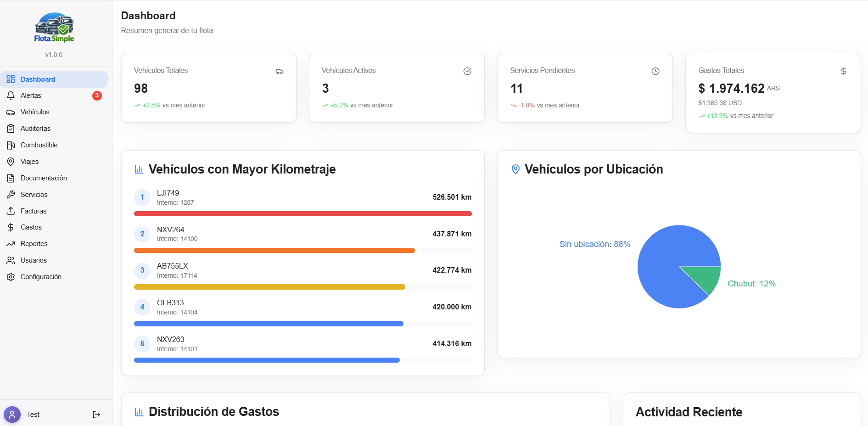Select the Facturas upload icon
The width and height of the screenshot is (868, 426).
click(11, 211)
